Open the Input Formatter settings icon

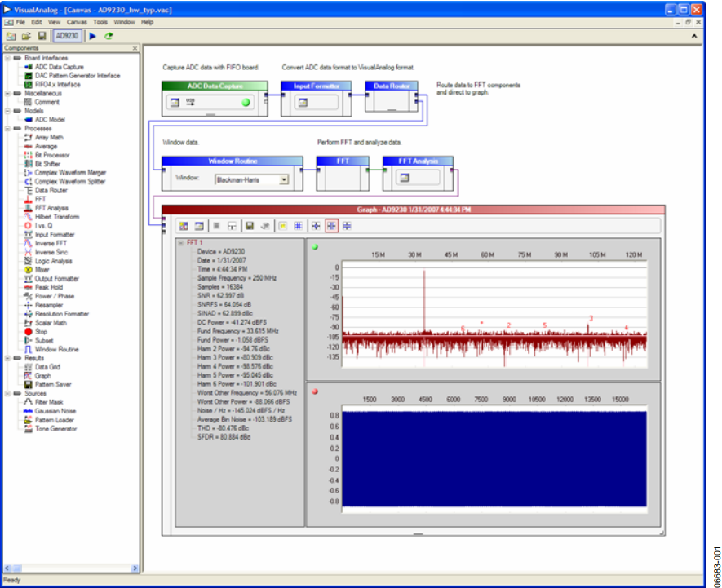pyautogui.click(x=303, y=102)
